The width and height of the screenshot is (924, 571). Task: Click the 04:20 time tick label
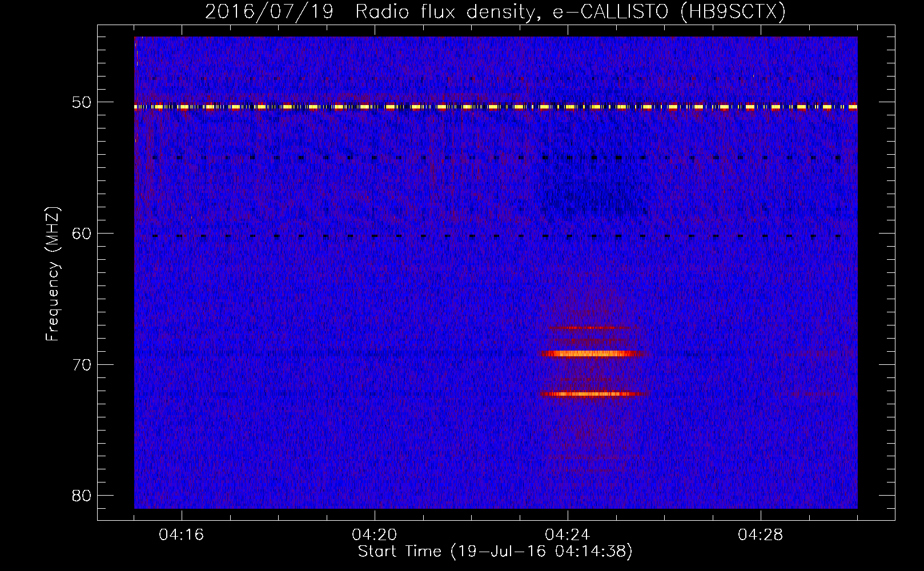374,535
